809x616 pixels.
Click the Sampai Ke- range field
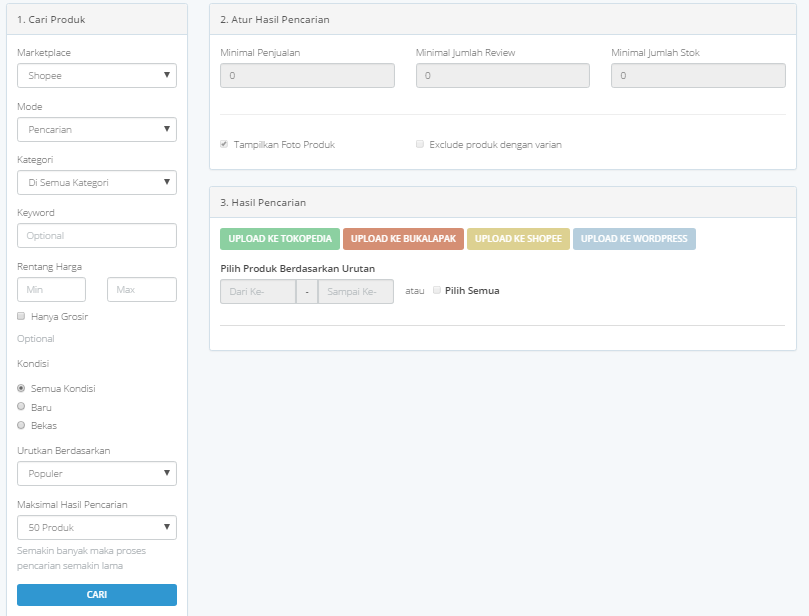click(356, 291)
